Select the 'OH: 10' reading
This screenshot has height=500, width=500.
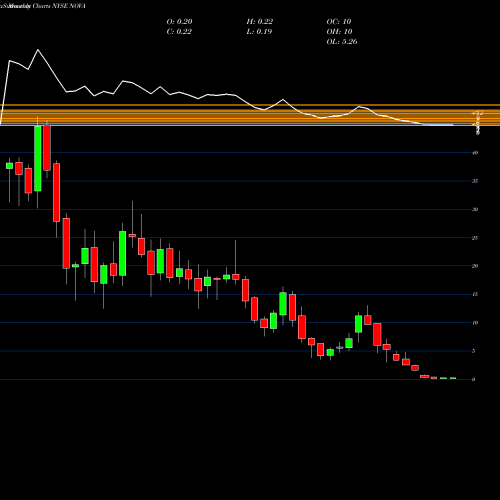pyautogui.click(x=339, y=32)
